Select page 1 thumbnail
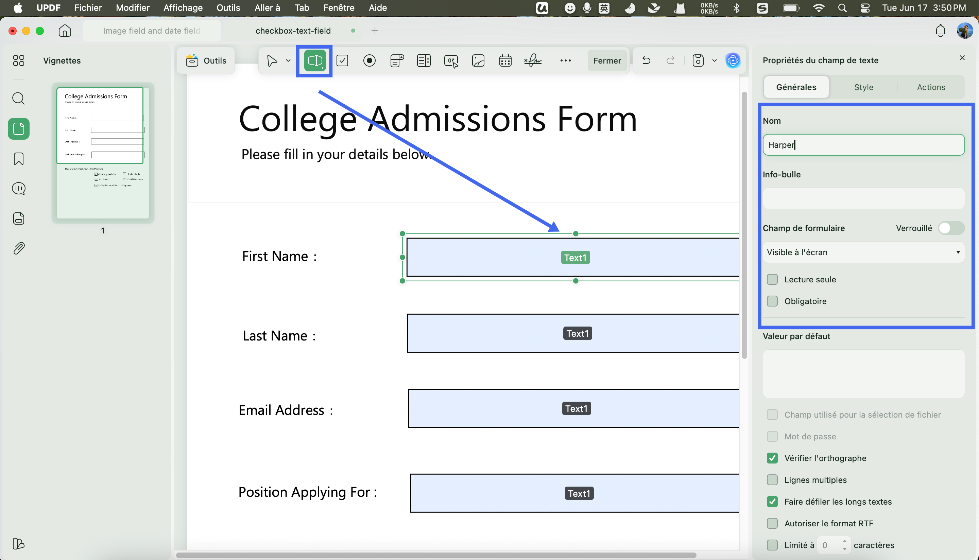 tap(103, 153)
